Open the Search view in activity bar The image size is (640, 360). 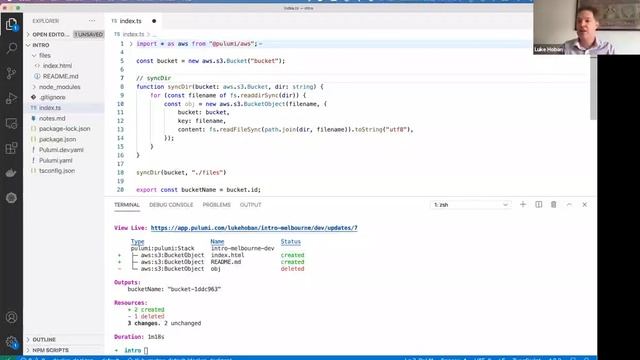pyautogui.click(x=11, y=49)
